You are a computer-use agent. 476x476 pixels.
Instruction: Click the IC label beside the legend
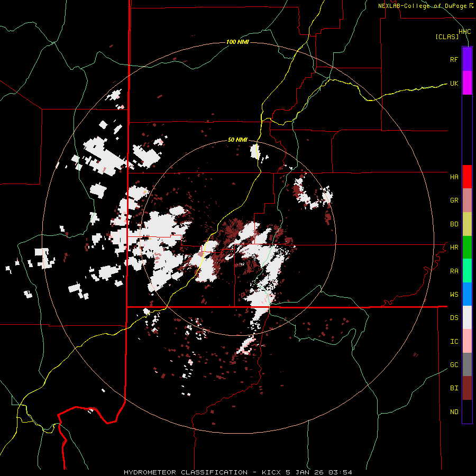454,342
